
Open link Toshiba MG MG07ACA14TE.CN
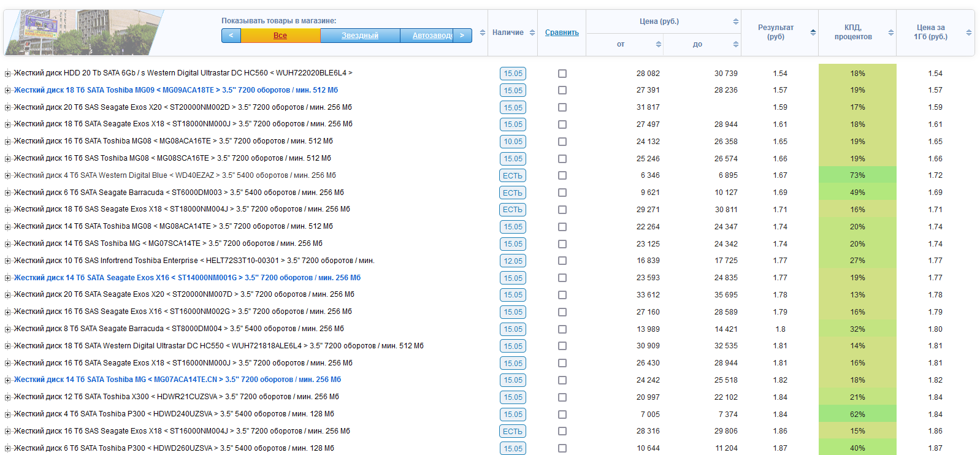(177, 380)
